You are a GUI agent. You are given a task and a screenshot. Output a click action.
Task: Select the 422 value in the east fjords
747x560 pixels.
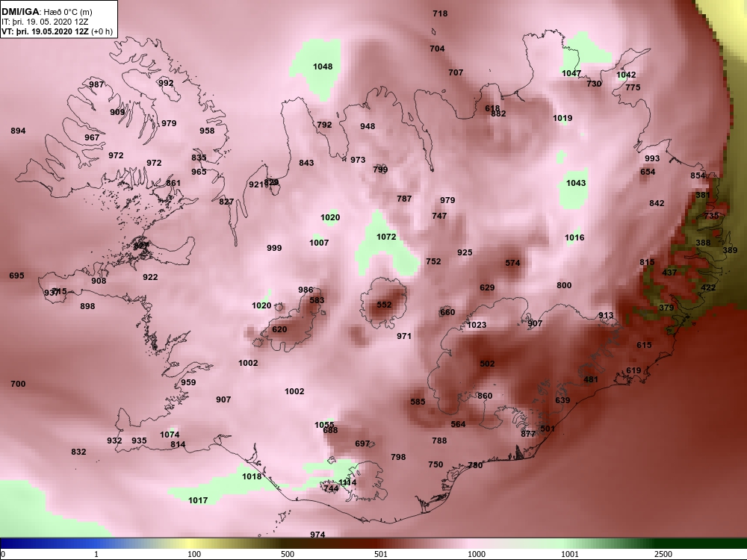708,288
